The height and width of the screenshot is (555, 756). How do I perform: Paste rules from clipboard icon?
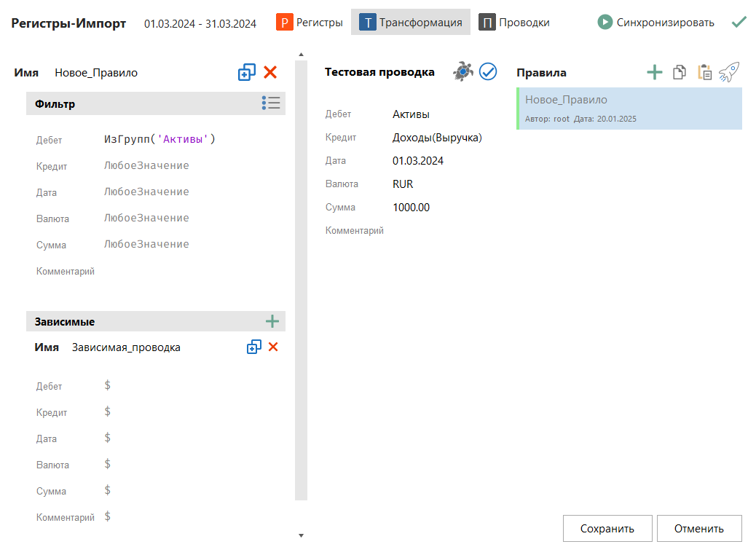point(704,72)
